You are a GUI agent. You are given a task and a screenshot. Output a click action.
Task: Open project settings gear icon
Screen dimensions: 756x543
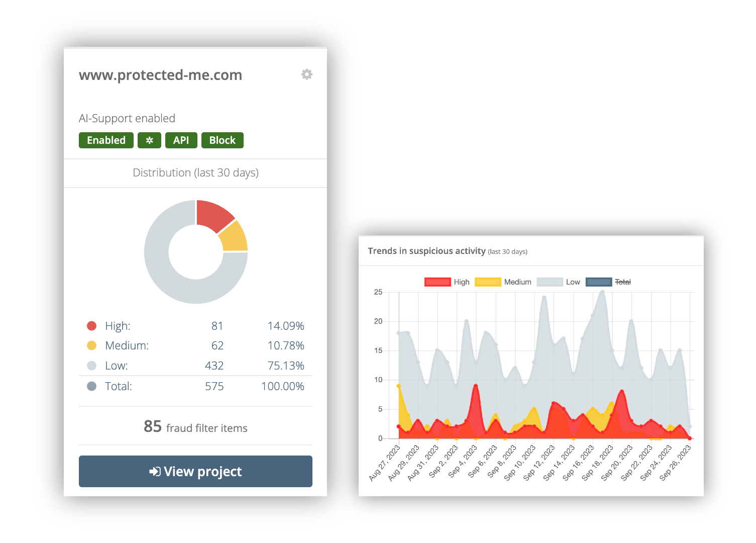pos(307,74)
